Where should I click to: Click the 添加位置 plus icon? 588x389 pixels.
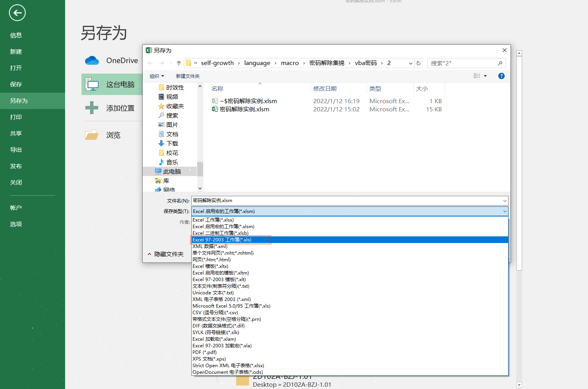pos(92,108)
